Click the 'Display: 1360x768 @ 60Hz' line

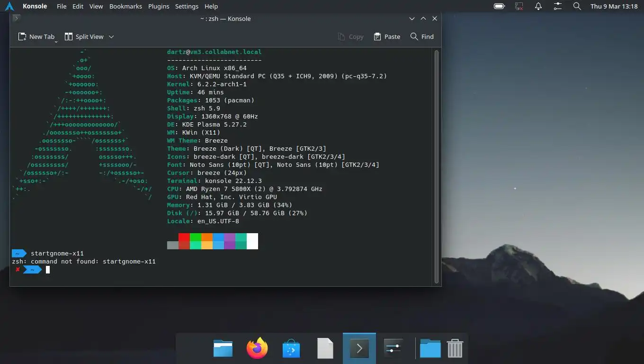213,116
